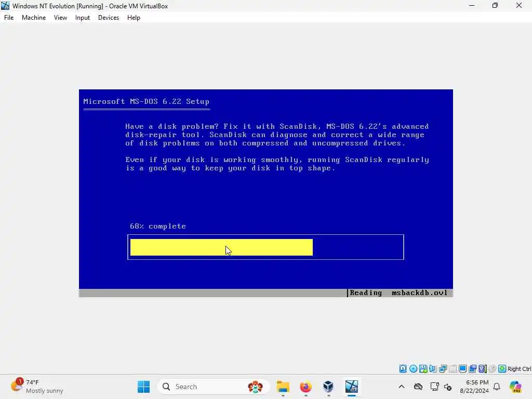
Task: Close the VirtualBox VM window
Action: coord(519,6)
